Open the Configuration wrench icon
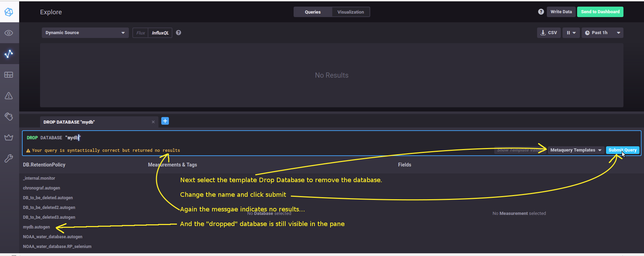The image size is (644, 256). click(x=9, y=158)
